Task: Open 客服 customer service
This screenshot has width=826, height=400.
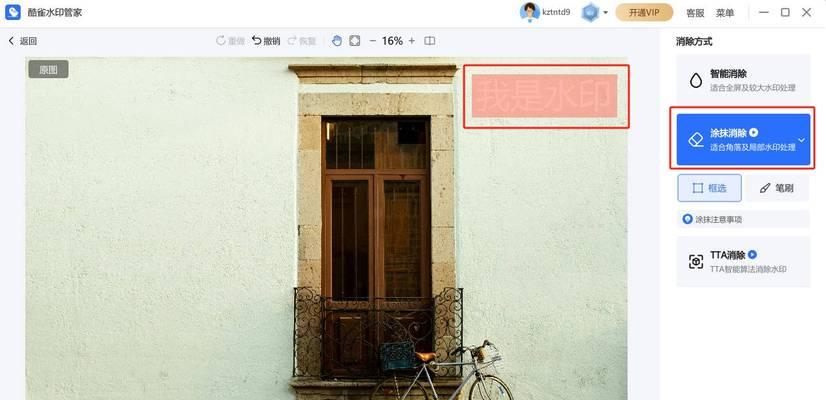Action: tap(695, 13)
